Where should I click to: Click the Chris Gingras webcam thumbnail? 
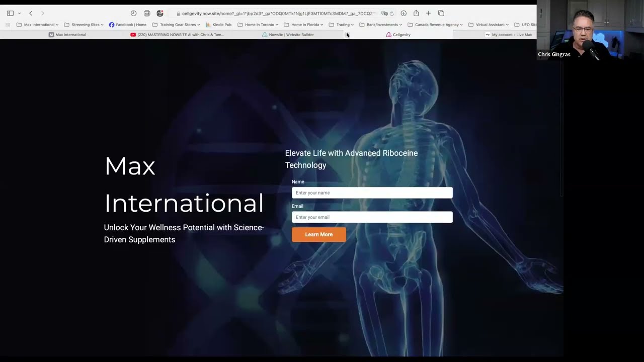pyautogui.click(x=590, y=30)
